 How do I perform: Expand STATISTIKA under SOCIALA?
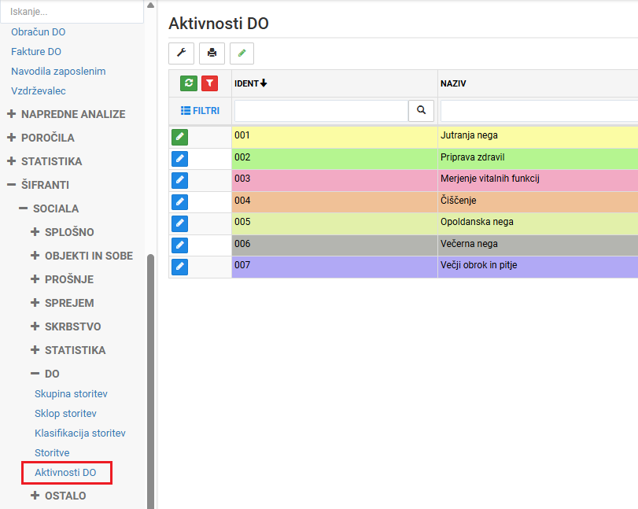tap(68, 350)
